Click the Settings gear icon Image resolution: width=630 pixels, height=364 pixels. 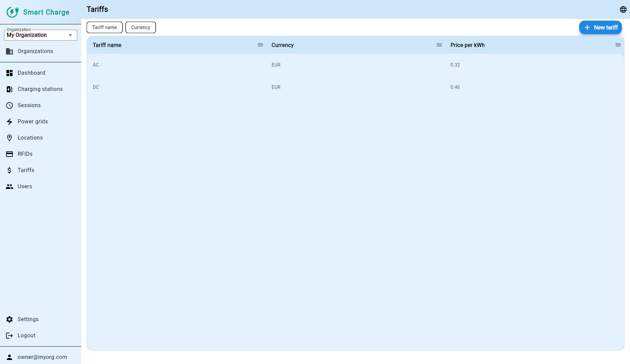point(9,319)
